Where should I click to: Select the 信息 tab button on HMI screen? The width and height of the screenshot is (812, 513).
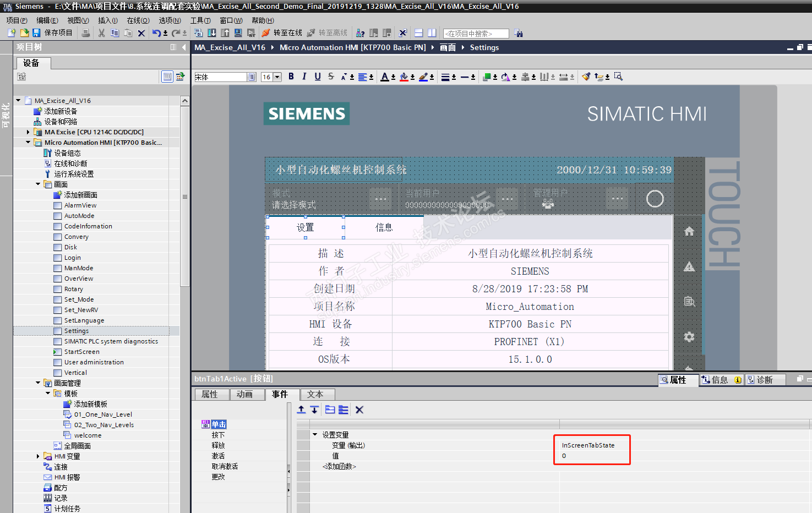pos(384,227)
